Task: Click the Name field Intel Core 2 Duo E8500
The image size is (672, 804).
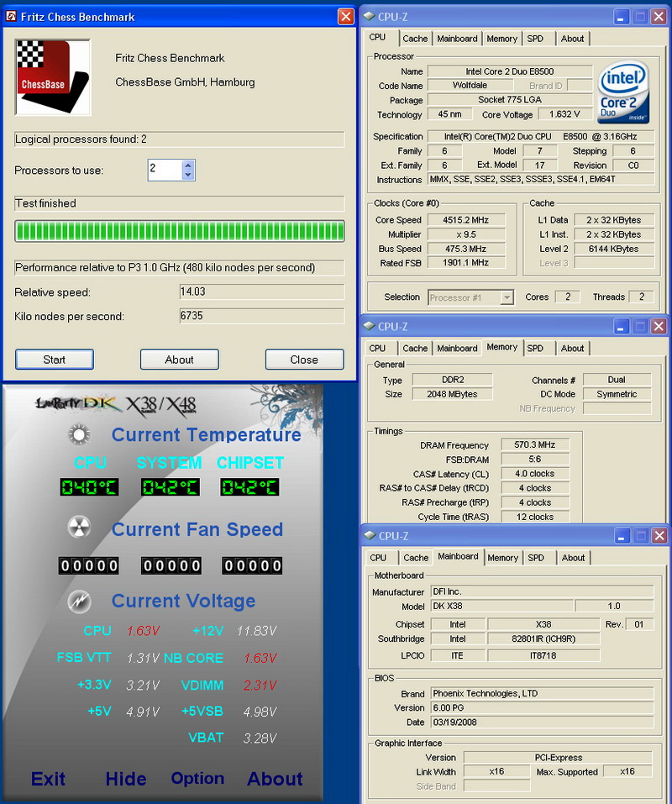Action: click(x=510, y=71)
